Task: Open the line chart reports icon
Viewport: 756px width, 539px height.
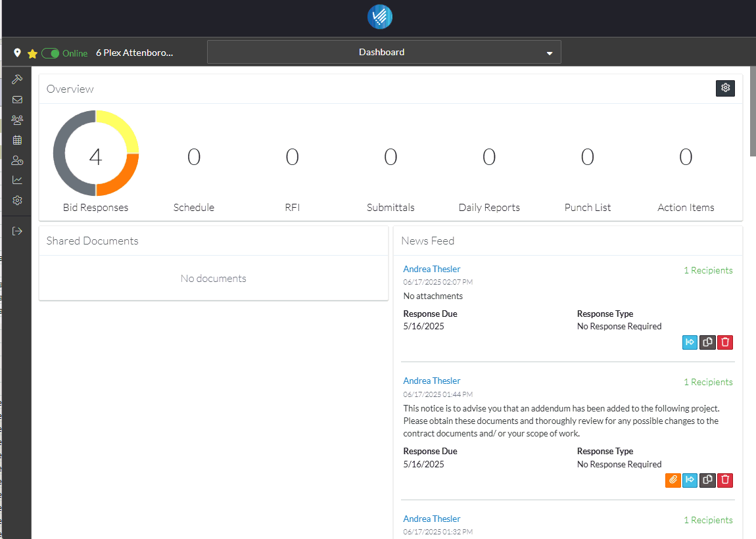Action: (17, 180)
